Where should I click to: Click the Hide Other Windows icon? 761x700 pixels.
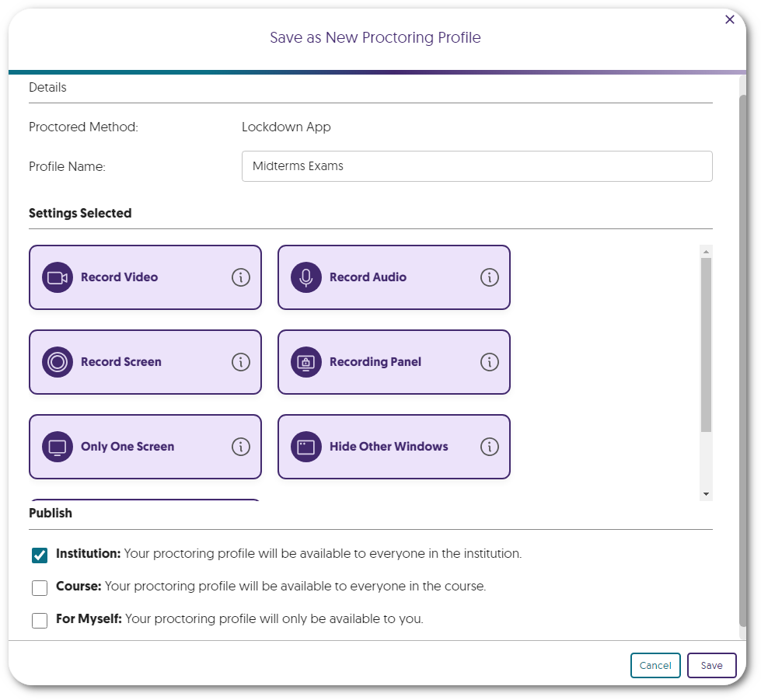(306, 447)
